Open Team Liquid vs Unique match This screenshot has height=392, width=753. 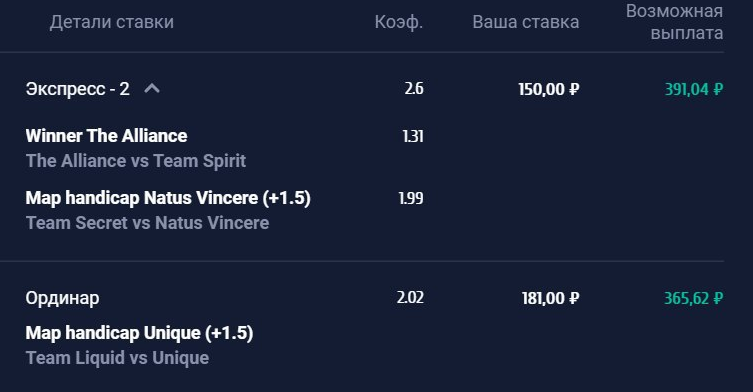(117, 358)
